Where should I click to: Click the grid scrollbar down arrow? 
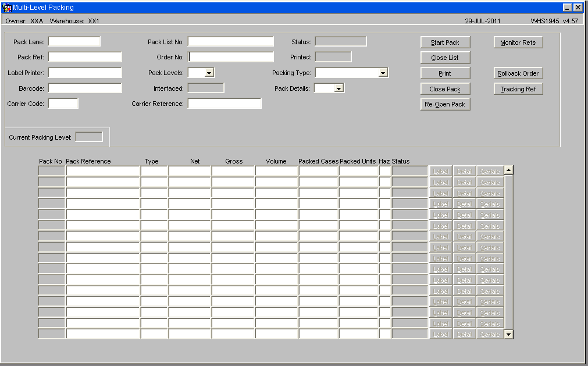point(508,334)
